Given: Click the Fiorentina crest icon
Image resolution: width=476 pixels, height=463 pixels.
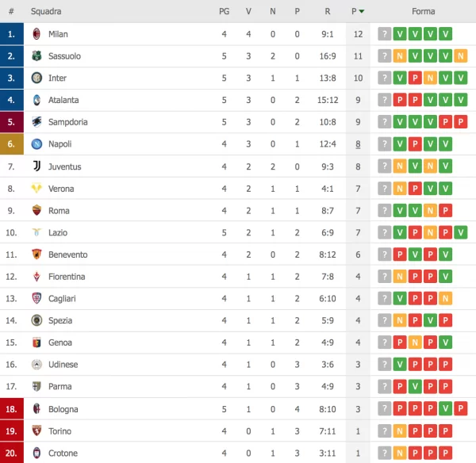Looking at the screenshot, I should (x=36, y=277).
